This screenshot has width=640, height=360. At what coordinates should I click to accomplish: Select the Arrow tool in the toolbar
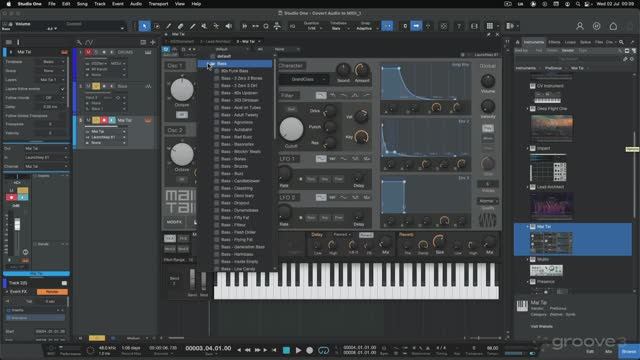tap(144, 26)
